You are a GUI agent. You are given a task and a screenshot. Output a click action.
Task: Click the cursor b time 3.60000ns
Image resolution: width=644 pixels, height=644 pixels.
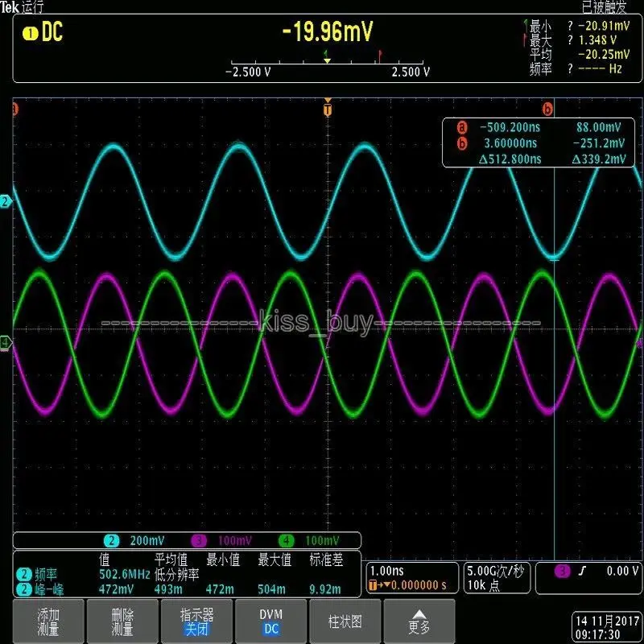[x=510, y=143]
